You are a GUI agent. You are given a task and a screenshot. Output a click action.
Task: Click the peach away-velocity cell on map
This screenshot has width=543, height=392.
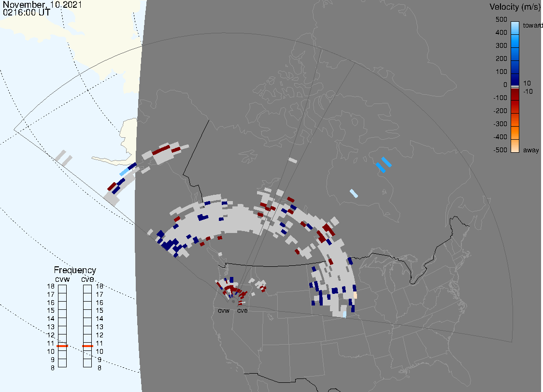(355, 295)
